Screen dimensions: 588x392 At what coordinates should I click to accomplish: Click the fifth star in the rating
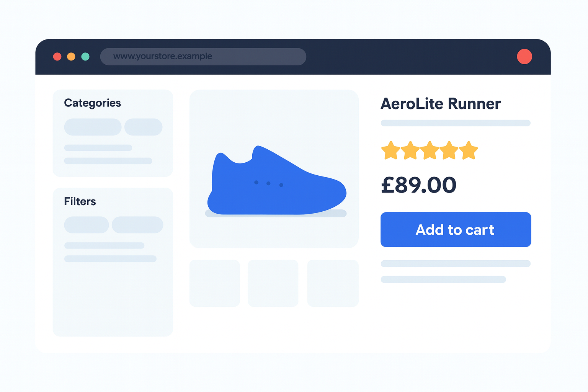tap(469, 150)
